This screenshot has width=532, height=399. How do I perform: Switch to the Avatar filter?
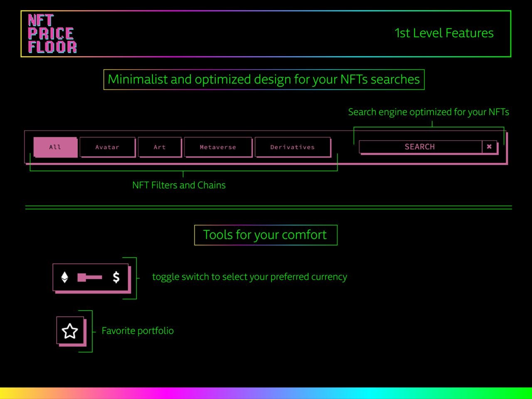click(107, 147)
